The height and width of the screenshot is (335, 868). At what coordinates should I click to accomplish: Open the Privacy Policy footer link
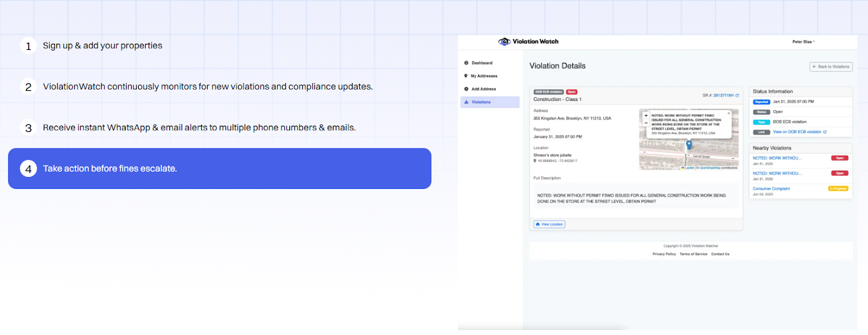point(664,254)
